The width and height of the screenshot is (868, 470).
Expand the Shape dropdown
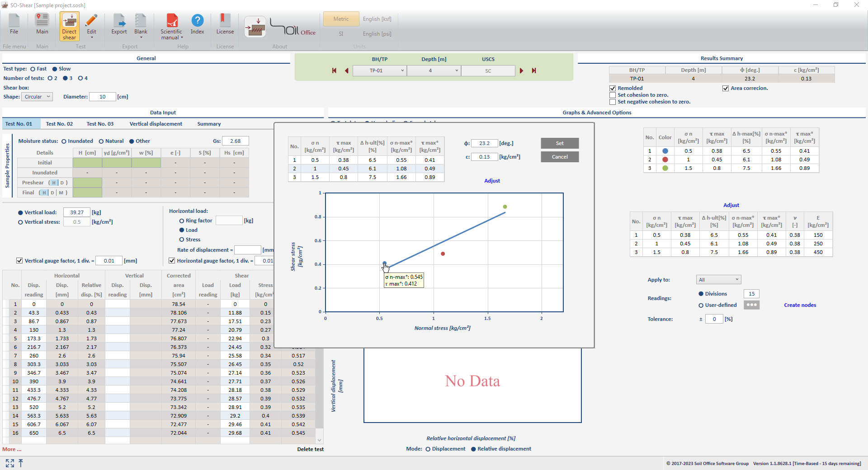click(x=37, y=97)
